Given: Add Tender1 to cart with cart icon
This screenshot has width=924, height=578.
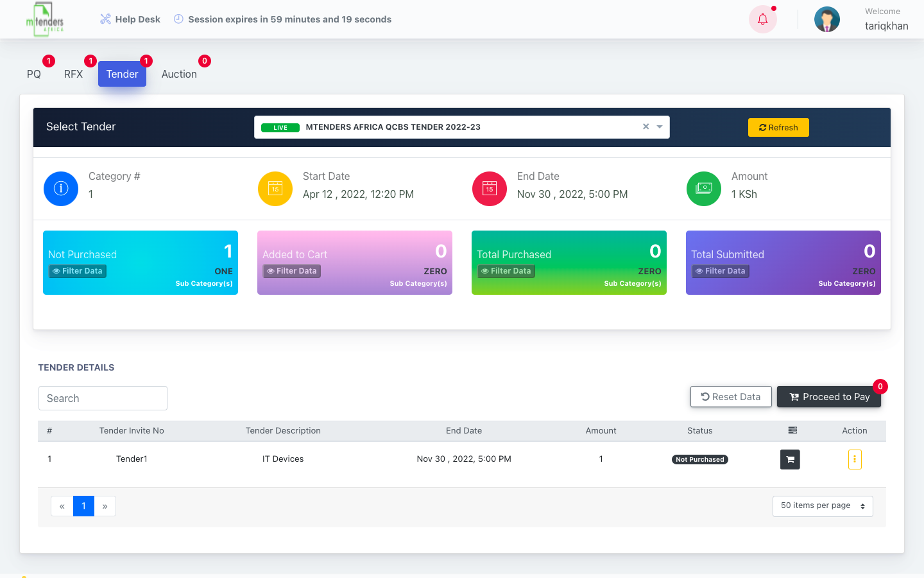Looking at the screenshot, I should (790, 459).
